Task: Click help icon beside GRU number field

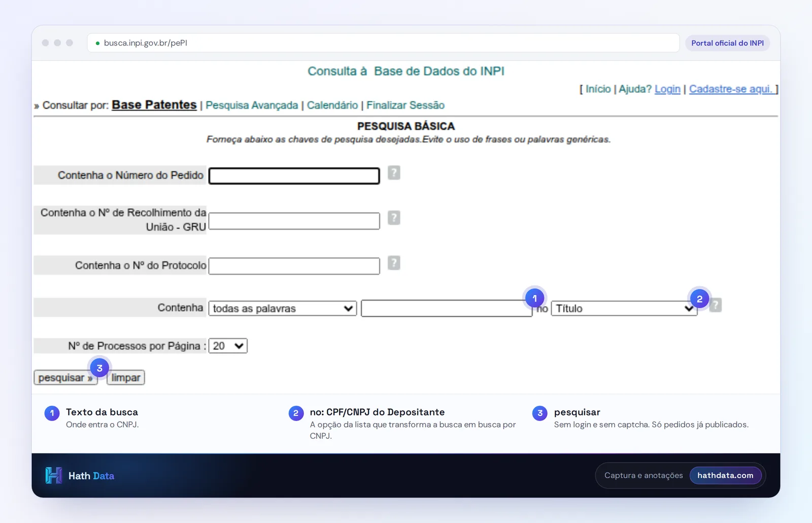Action: tap(394, 218)
